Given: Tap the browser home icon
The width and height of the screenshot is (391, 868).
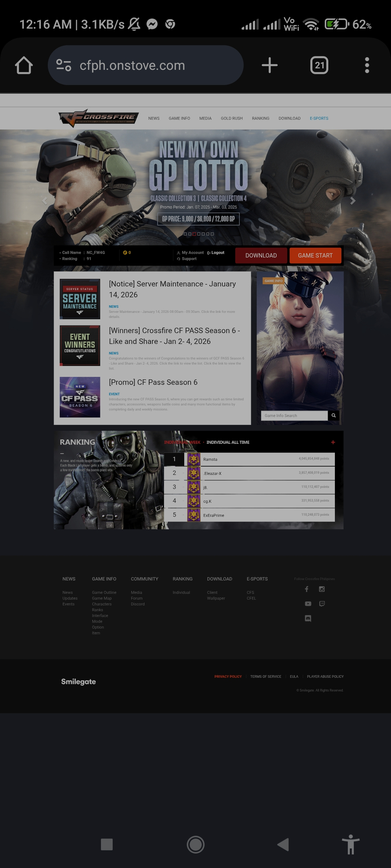Looking at the screenshot, I should [24, 65].
